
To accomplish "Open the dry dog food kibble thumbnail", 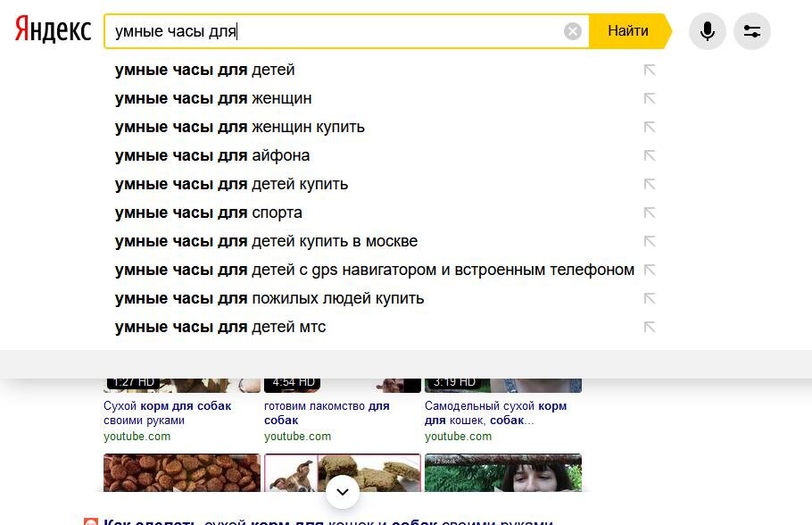I will [x=182, y=472].
